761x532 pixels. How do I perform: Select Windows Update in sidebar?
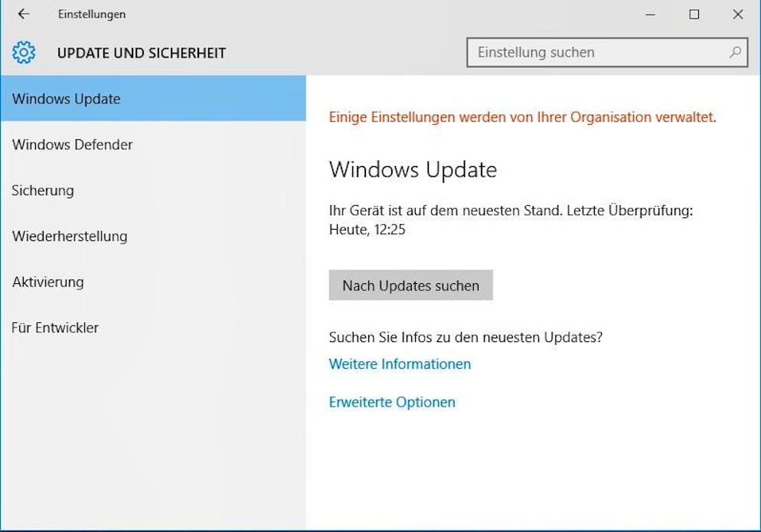pyautogui.click(x=153, y=99)
